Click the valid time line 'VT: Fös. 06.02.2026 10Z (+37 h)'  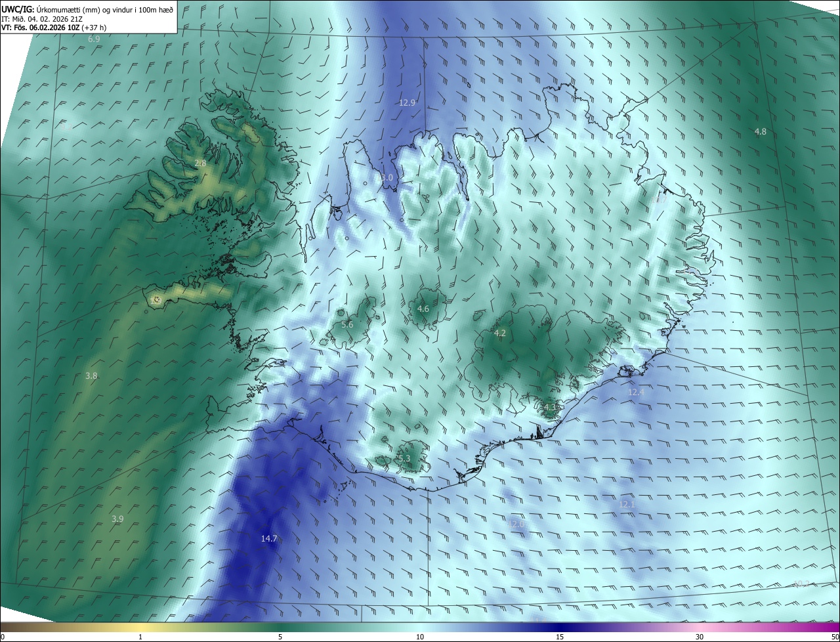pos(54,28)
